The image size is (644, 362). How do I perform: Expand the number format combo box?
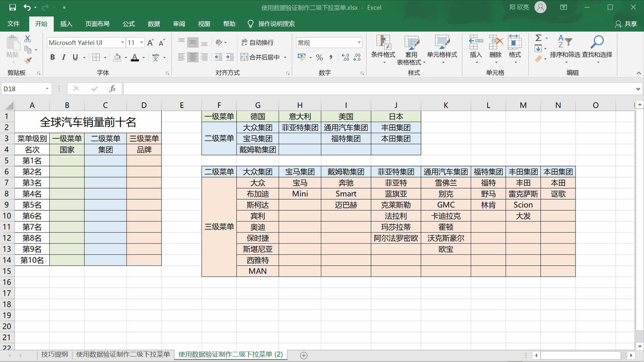click(359, 43)
